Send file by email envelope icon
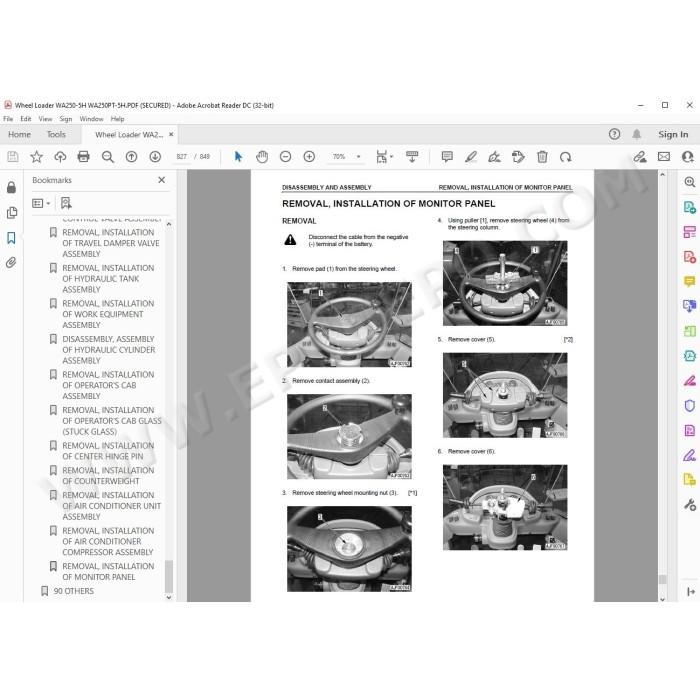This screenshot has height=700, width=700. pyautogui.click(x=664, y=157)
